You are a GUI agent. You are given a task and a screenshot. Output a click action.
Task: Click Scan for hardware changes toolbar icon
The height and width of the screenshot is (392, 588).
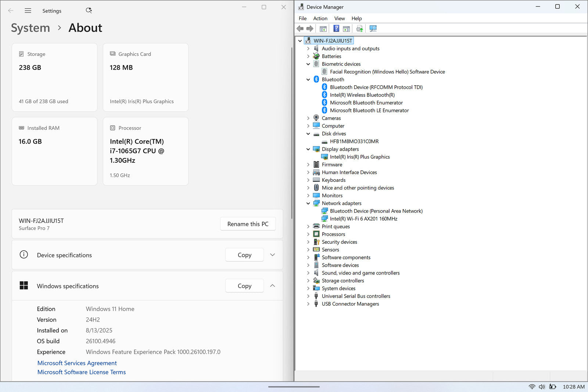373,29
